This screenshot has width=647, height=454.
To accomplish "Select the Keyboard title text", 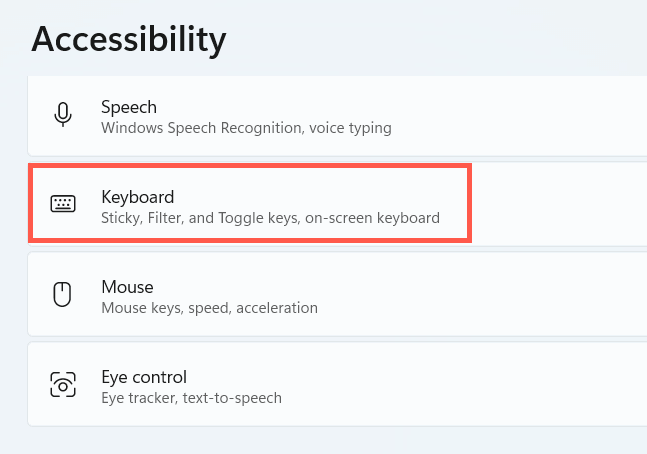I will pos(138,196).
